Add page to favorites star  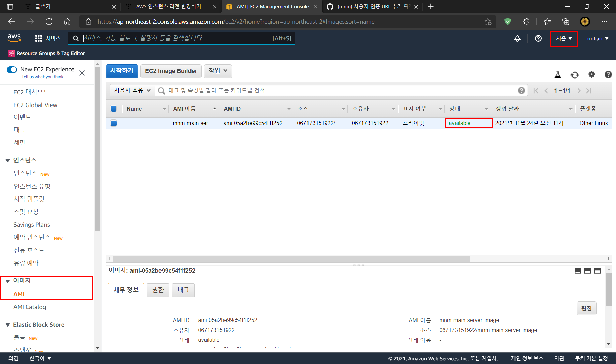point(488,22)
